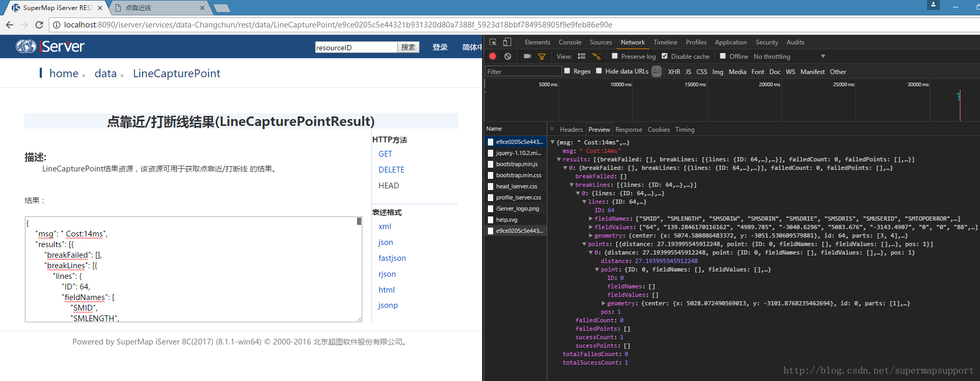Switch to the Headers tab
This screenshot has width=980, height=381.
tap(571, 129)
